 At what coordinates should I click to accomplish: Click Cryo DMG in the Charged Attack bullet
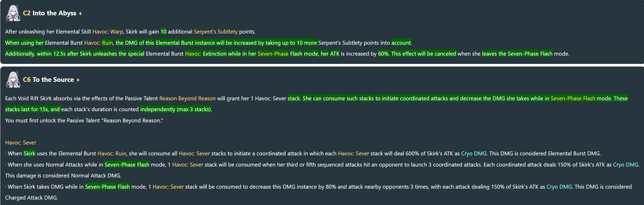point(559,187)
